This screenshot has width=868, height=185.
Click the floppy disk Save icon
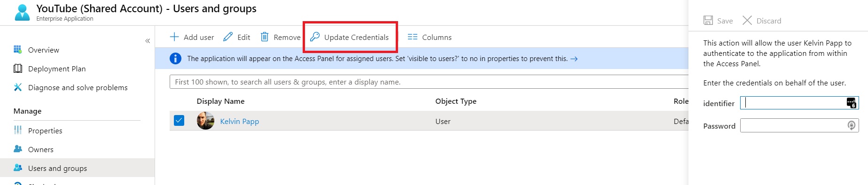[708, 20]
